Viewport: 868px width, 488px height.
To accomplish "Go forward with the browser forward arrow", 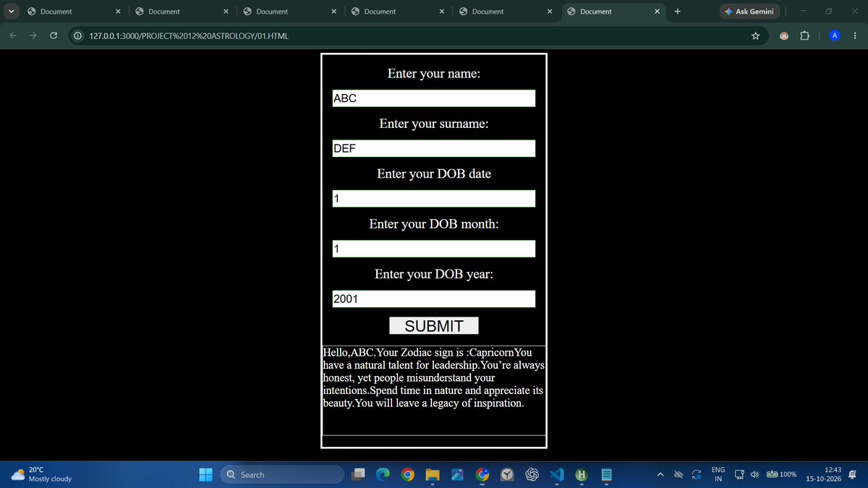I will pos(33,36).
